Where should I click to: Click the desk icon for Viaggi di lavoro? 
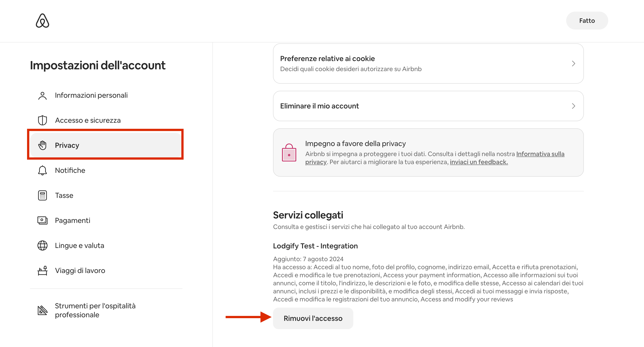[x=42, y=270]
